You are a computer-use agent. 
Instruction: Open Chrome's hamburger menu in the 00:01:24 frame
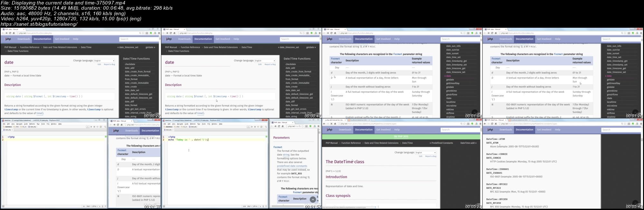click(641, 33)
